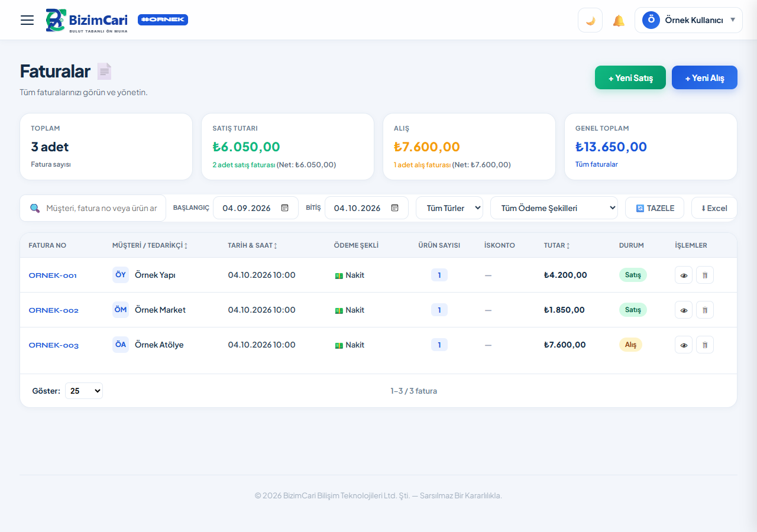Click the #ORNEK badge
This screenshot has height=532, width=757.
(x=163, y=20)
